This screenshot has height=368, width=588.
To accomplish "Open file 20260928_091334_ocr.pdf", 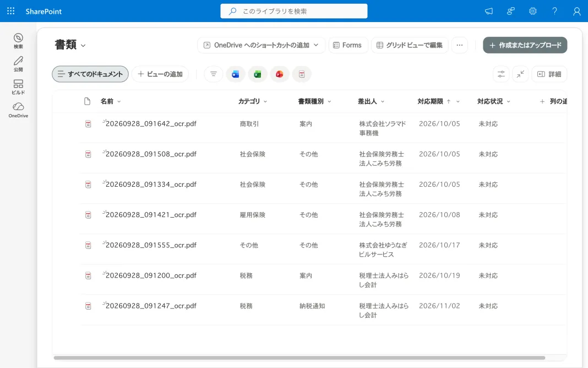I will (151, 185).
